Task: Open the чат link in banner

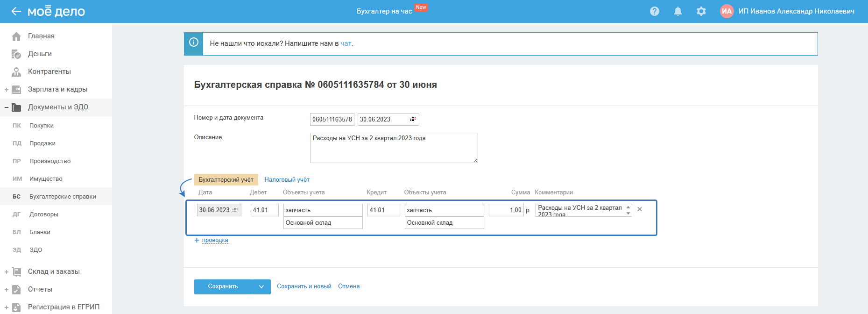Action: [346, 43]
